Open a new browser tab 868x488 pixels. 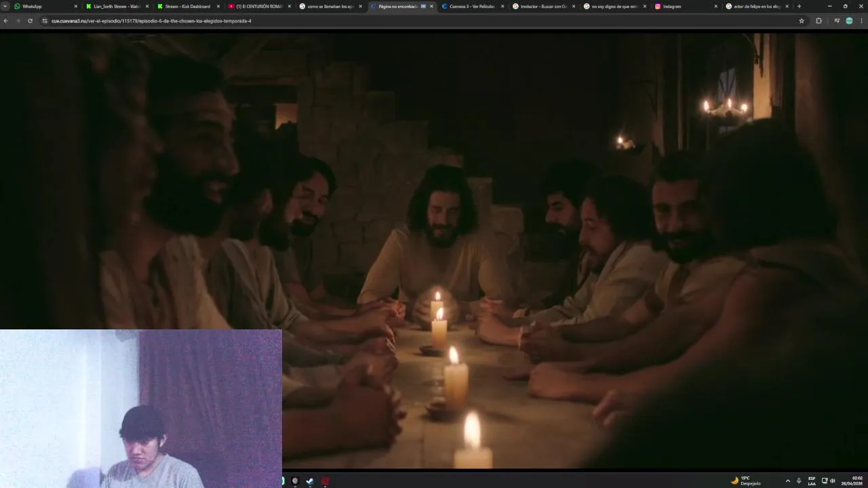coord(799,6)
